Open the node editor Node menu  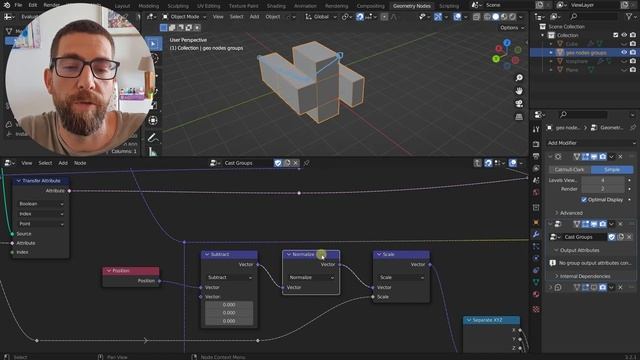(80, 163)
